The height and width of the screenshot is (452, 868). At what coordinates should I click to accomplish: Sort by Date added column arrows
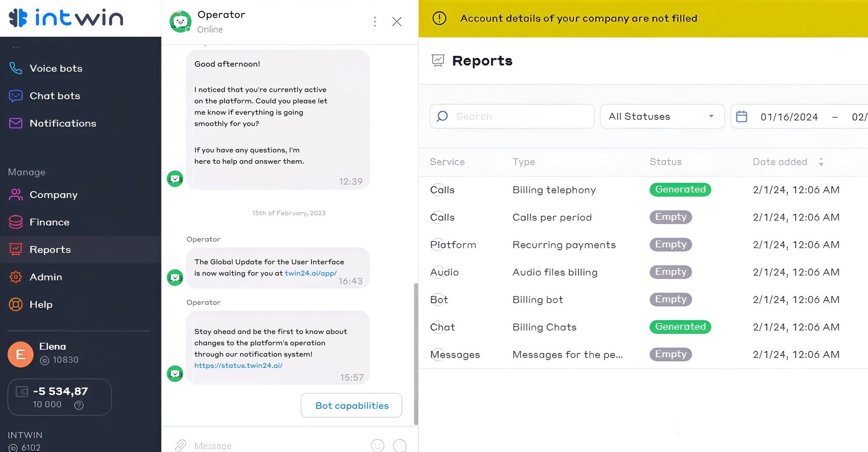pyautogui.click(x=821, y=162)
